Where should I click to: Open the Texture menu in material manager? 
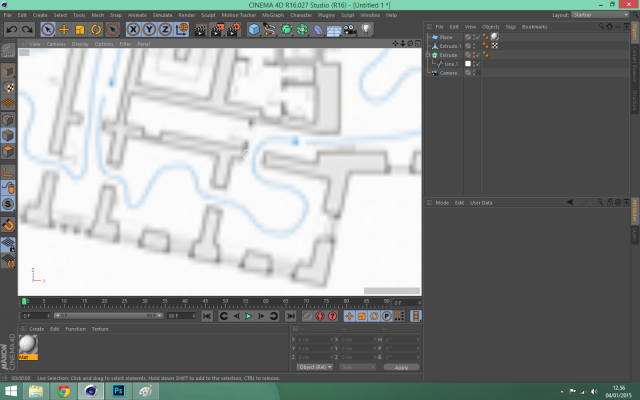[x=100, y=329]
